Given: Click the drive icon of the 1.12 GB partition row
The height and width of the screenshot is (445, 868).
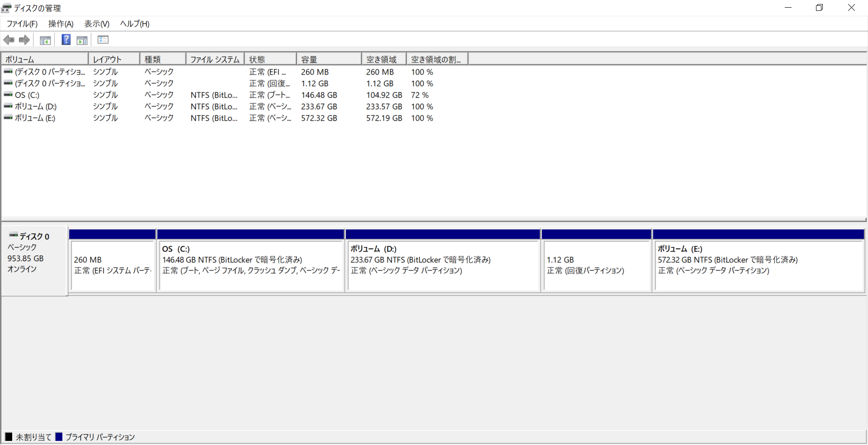Looking at the screenshot, I should (x=8, y=84).
